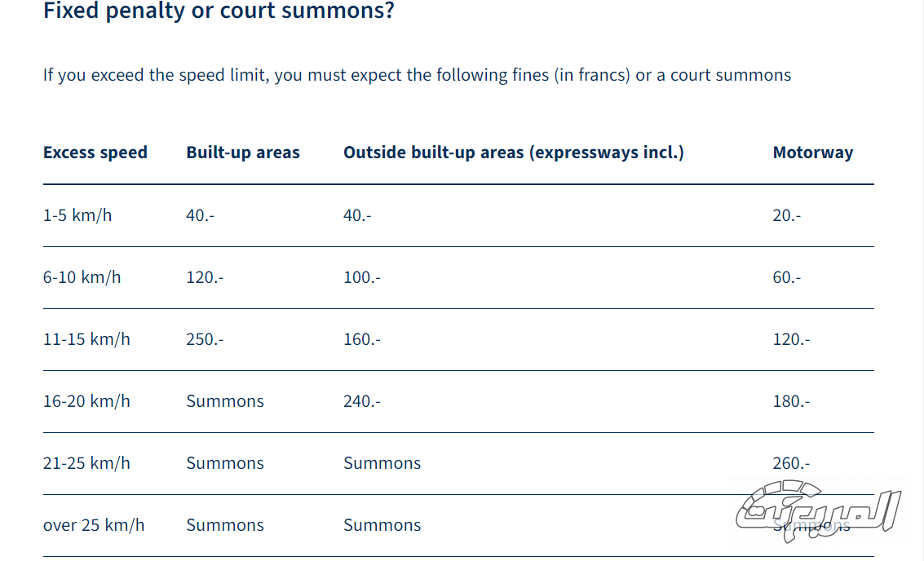Click the 20.- motorway fine value
The width and height of the screenshot is (924, 561).
(787, 215)
